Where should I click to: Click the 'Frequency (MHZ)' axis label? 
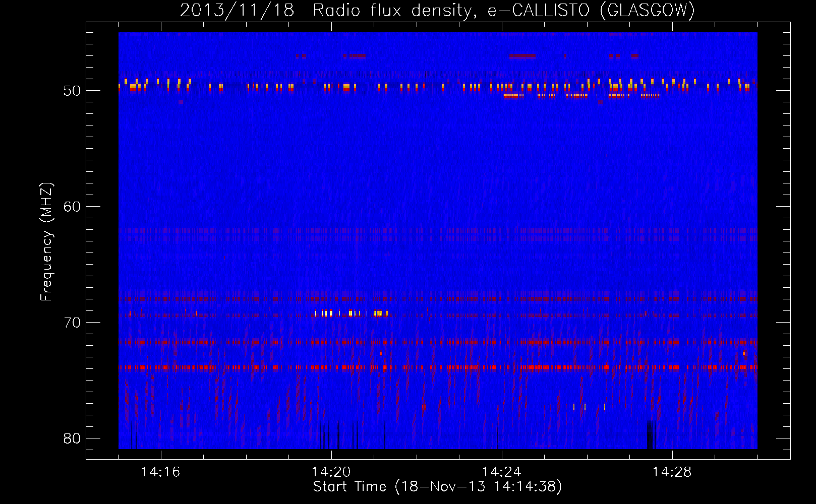pos(46,242)
